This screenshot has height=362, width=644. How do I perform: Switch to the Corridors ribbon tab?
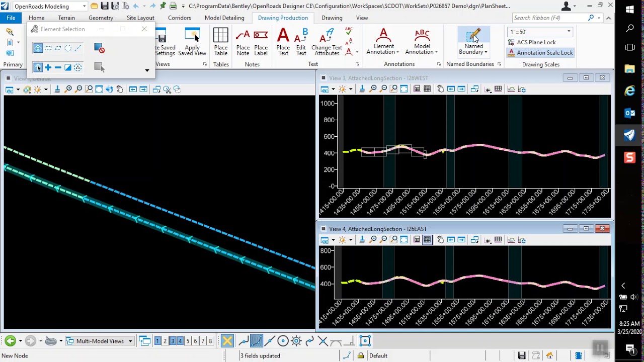coord(180,18)
